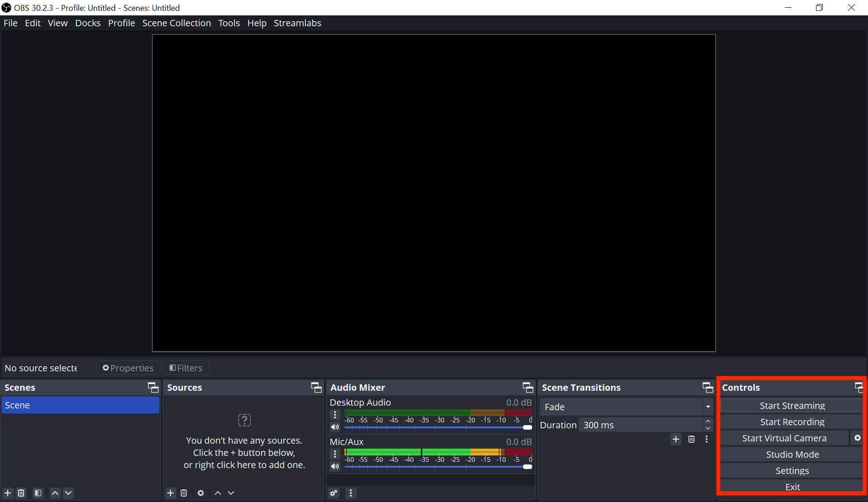Open advanced audio properties gears icon
The image size is (868, 502).
click(334, 493)
